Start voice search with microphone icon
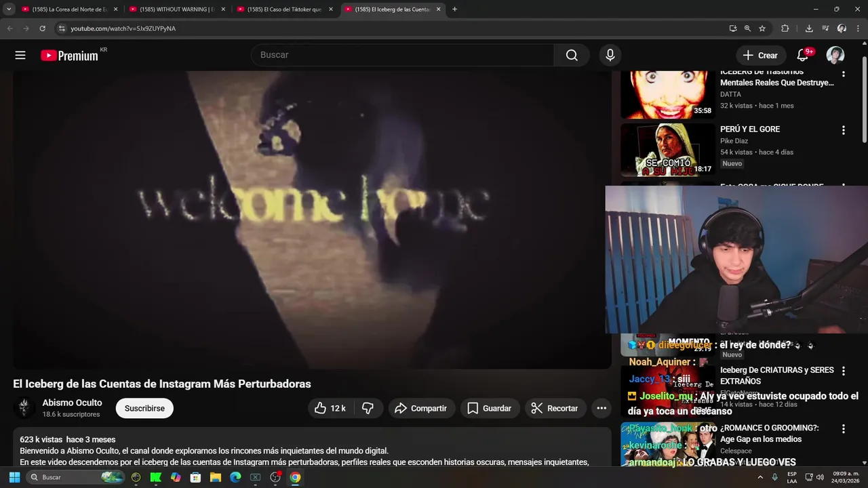The image size is (868, 488). pos(610,55)
